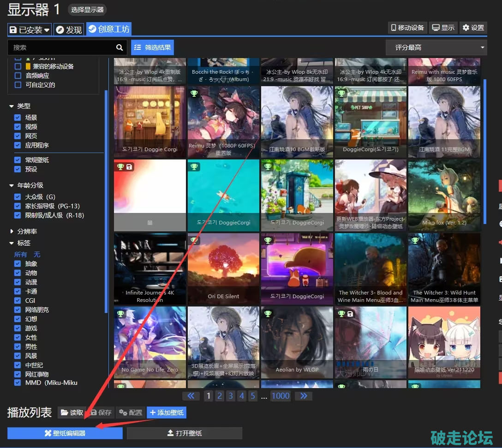Open the 移动设备 mobile device panel
Image resolution: width=502 pixels, height=448 pixels.
pyautogui.click(x=407, y=28)
